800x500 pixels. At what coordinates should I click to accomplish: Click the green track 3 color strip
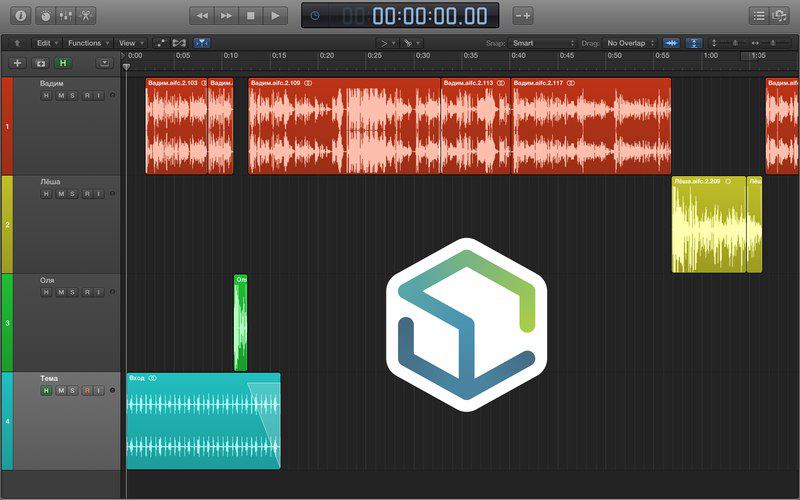[7, 323]
